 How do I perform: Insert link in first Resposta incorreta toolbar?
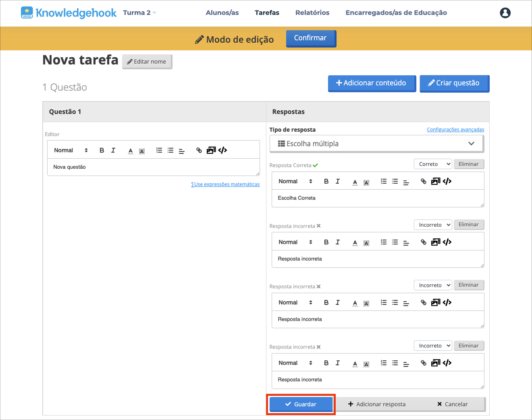click(424, 242)
